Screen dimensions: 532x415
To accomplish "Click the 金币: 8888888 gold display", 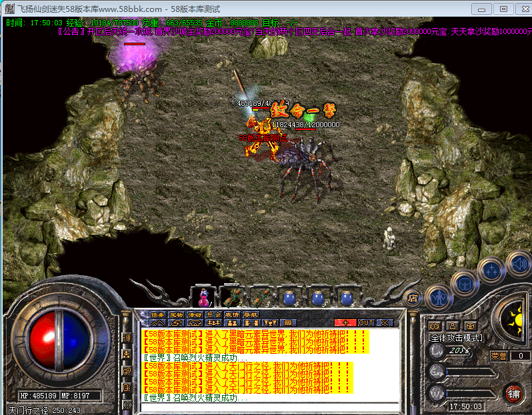I will pos(233,23).
